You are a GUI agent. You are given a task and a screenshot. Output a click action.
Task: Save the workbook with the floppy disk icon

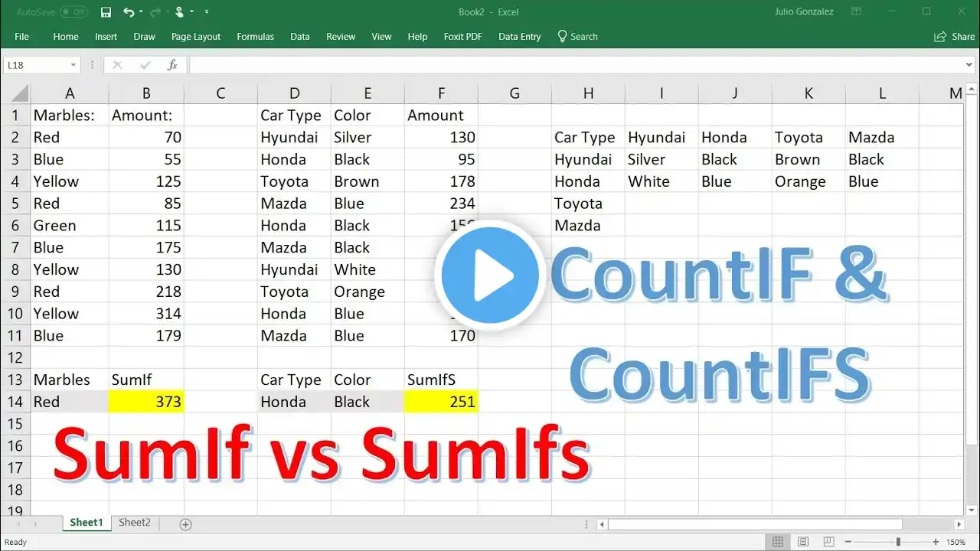106,12
